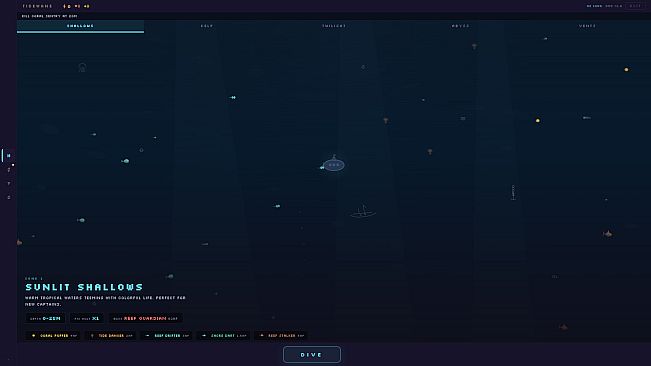Click the depth range stat chip
This screenshot has height=366, width=651.
46,318
